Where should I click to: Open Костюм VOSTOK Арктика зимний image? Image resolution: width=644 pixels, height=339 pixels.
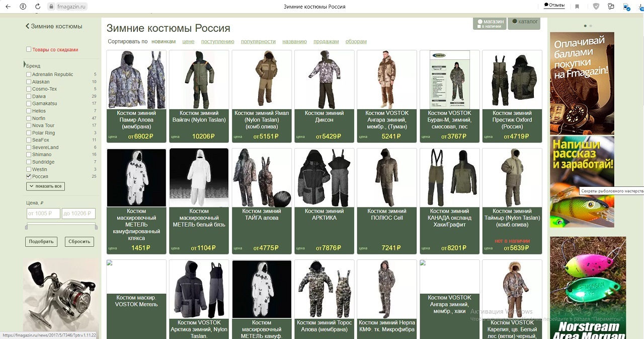point(199,290)
